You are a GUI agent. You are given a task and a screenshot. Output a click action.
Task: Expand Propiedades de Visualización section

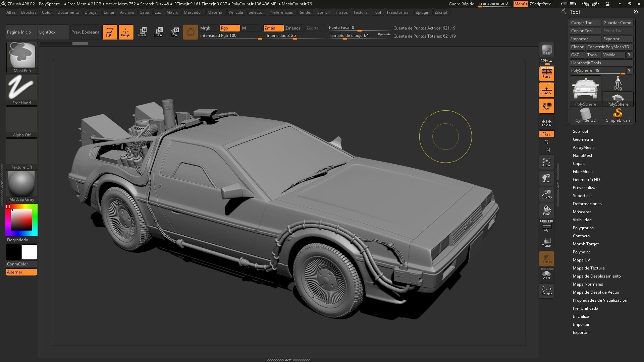(x=600, y=300)
